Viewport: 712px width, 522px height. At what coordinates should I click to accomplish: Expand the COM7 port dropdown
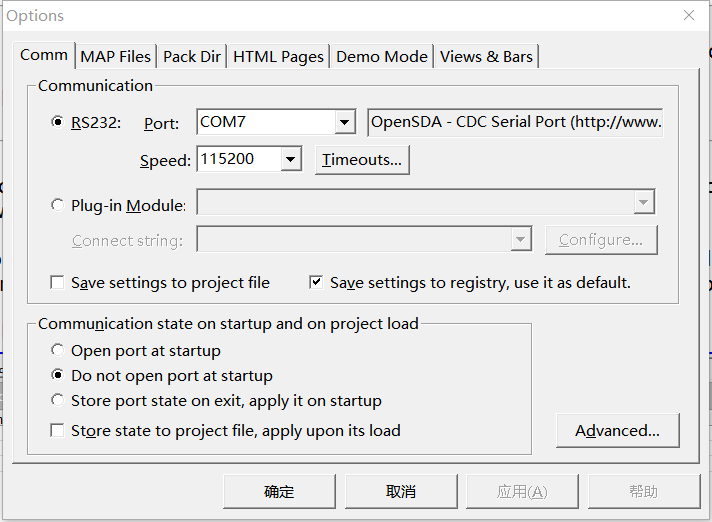345,123
